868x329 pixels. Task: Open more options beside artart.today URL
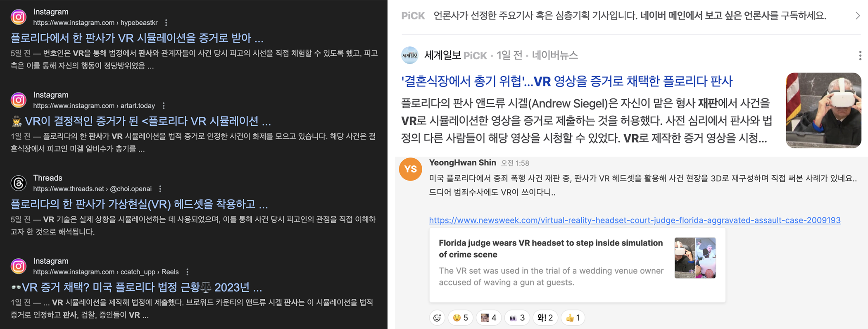point(164,106)
